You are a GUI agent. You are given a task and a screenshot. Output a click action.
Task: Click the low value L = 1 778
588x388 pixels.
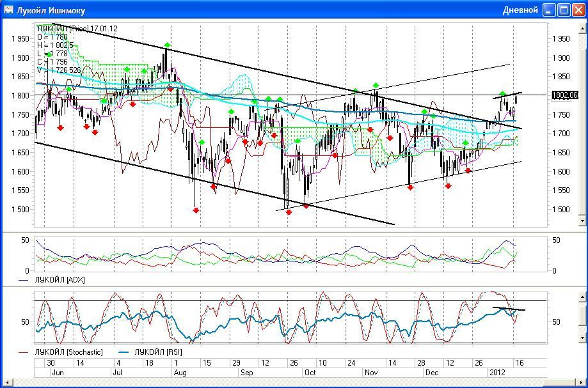click(x=52, y=54)
